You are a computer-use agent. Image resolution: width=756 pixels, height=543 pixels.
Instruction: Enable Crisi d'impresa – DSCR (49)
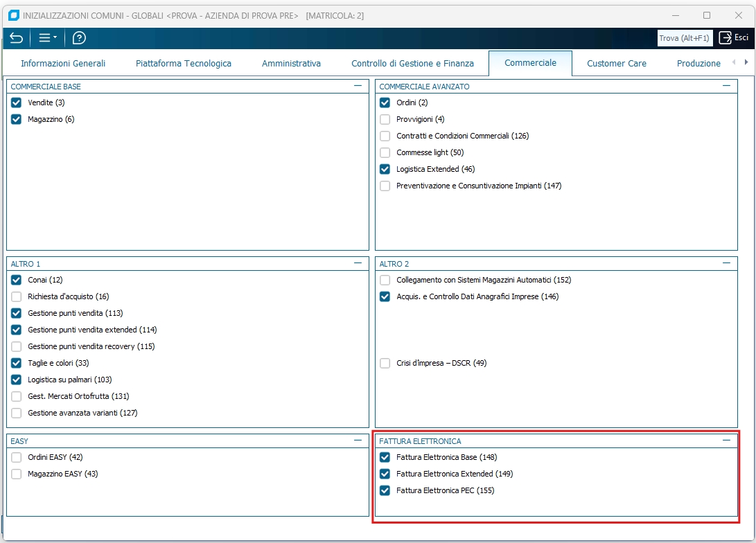385,363
